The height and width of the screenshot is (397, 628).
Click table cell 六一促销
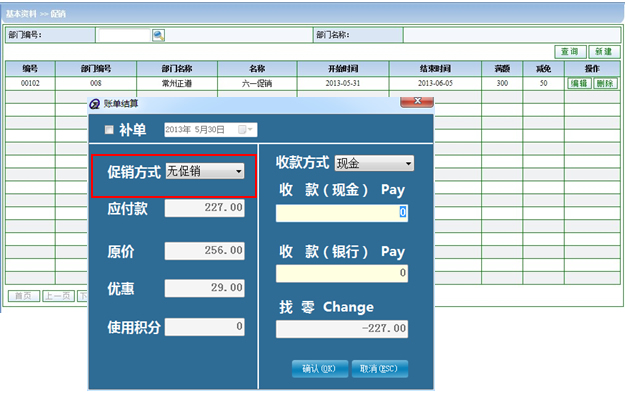pos(257,83)
